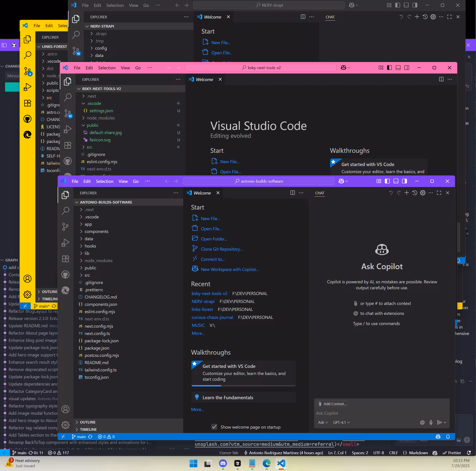Show chat history in antonio-builds-software chat panel
476x471 pixels.
415,193
